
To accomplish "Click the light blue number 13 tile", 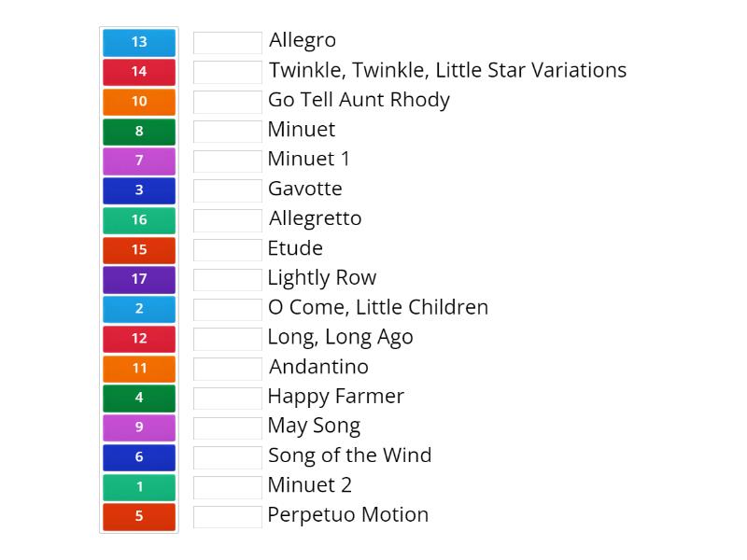I will point(139,42).
